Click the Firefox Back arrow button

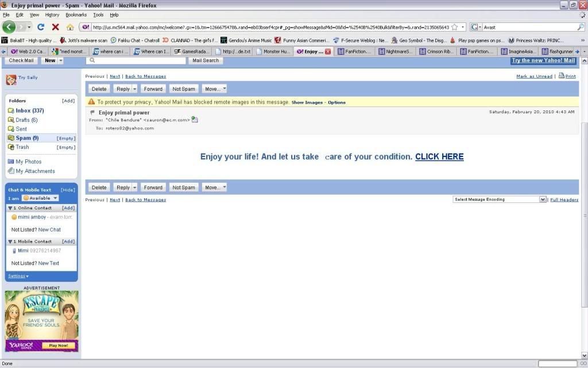[9, 27]
